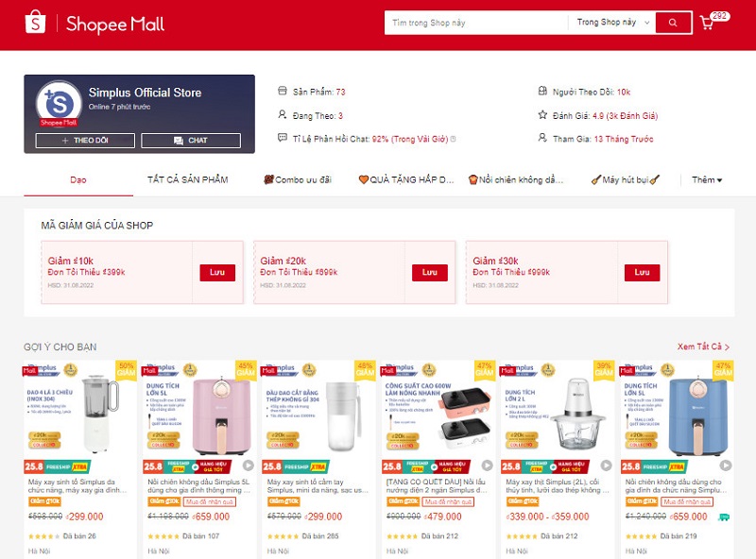Image resolution: width=756 pixels, height=559 pixels.
Task: Save the 'Giảm ₫10k' voucher with Lưu
Action: pyautogui.click(x=217, y=272)
